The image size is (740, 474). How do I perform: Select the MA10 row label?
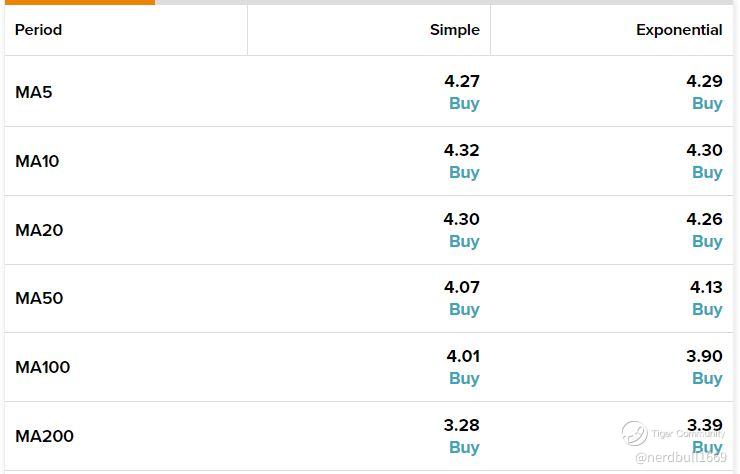click(x=37, y=161)
